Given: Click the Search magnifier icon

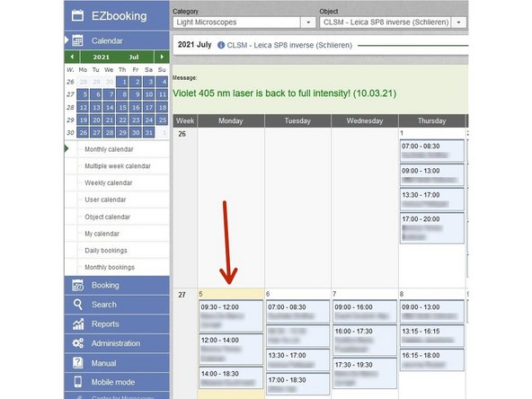Looking at the screenshot, I should tap(77, 305).
